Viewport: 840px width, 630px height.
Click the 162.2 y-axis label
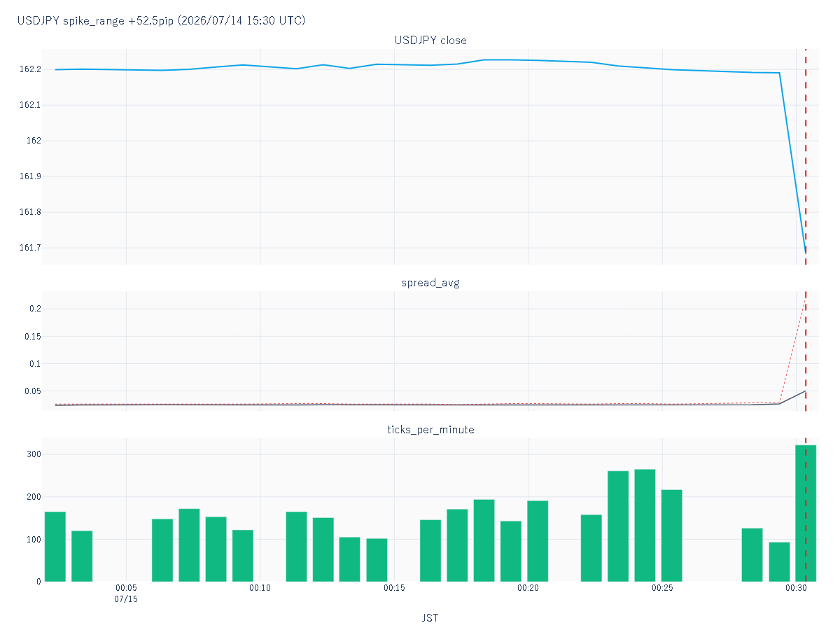tap(30, 69)
